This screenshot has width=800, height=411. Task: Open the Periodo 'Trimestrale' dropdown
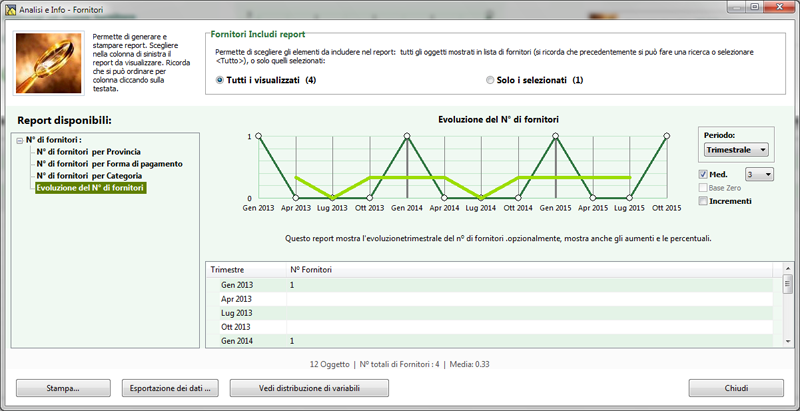point(736,150)
